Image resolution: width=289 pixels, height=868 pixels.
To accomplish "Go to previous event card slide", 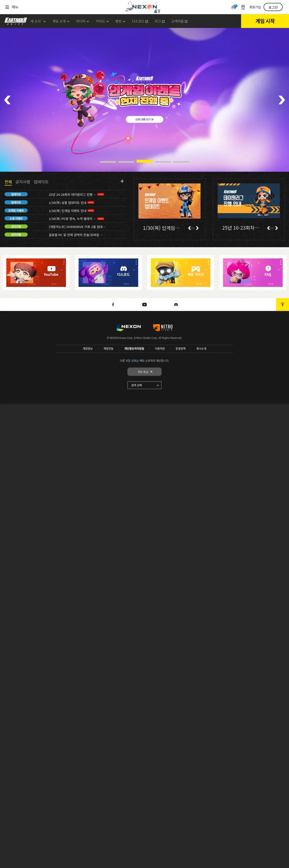I will [190, 228].
